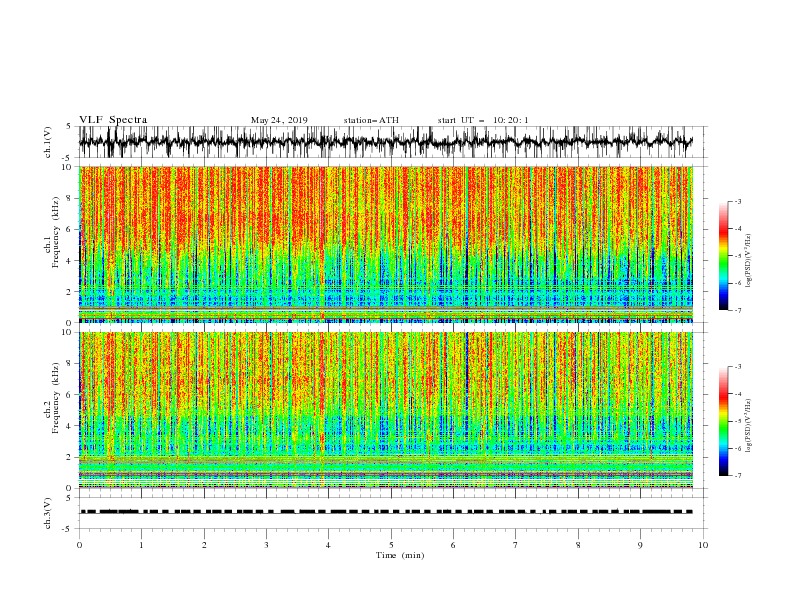The width and height of the screenshot is (792, 612).
Task: Click the "-7" label on ch.2 colorbar
Action: [x=738, y=475]
